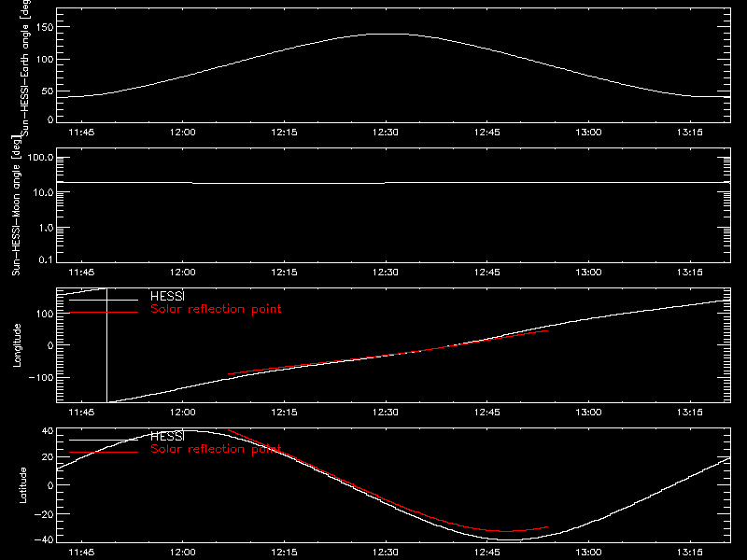Select 12:45 time label under Moon angle plot
This screenshot has height=560, width=747.
487,273
